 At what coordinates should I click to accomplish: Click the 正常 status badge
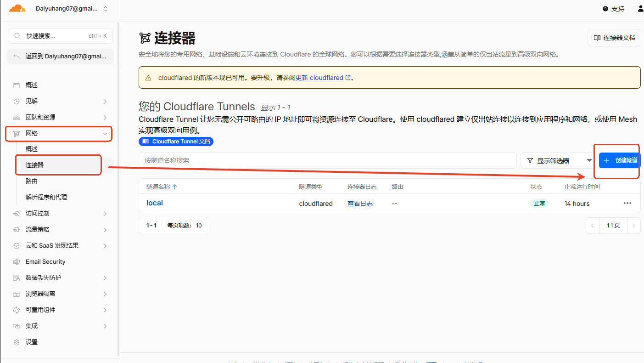540,204
